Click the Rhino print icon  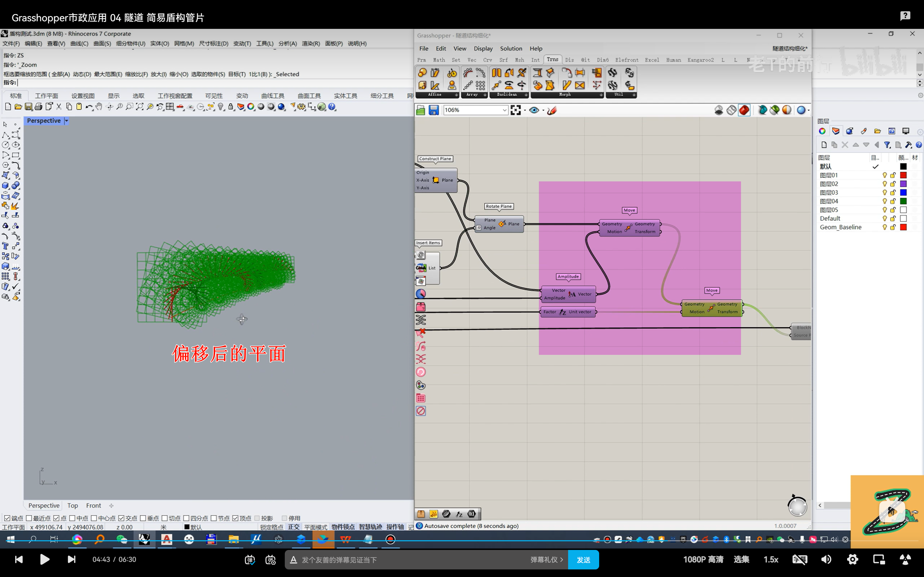click(x=39, y=107)
